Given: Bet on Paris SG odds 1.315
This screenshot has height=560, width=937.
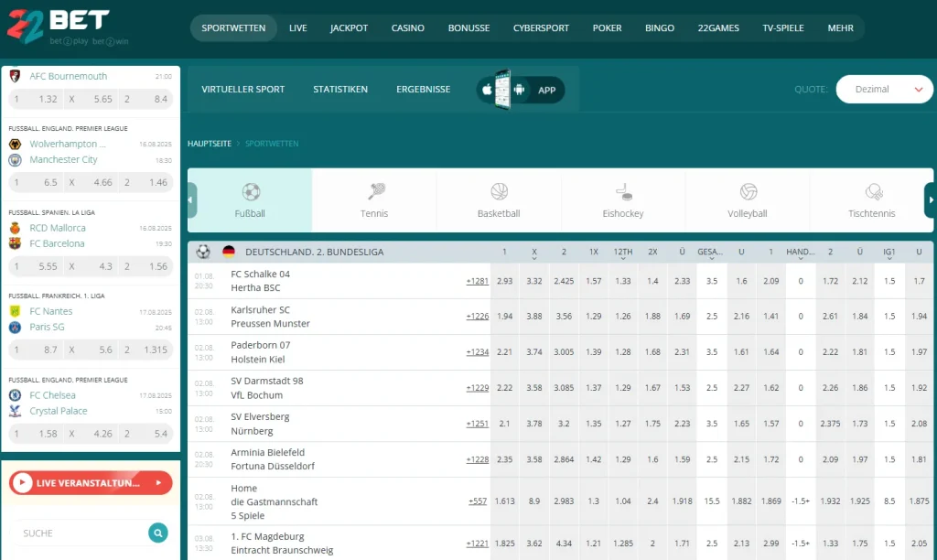Looking at the screenshot, I should (x=147, y=350).
